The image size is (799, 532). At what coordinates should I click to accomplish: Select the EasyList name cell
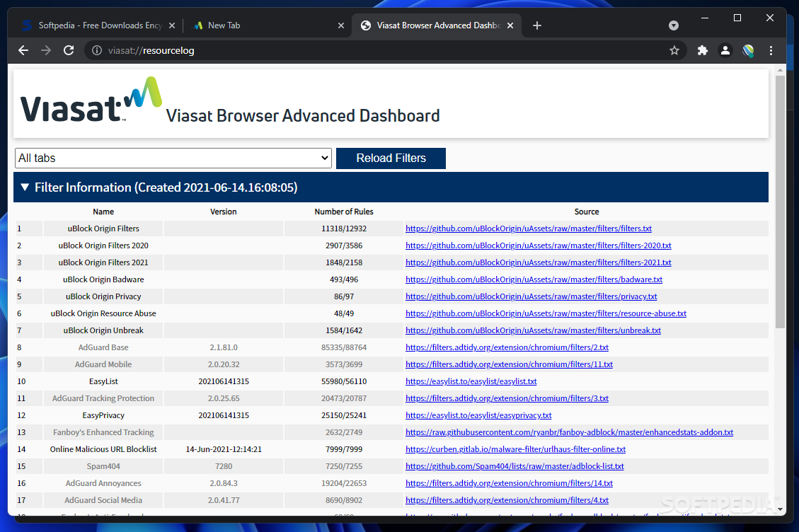[103, 382]
